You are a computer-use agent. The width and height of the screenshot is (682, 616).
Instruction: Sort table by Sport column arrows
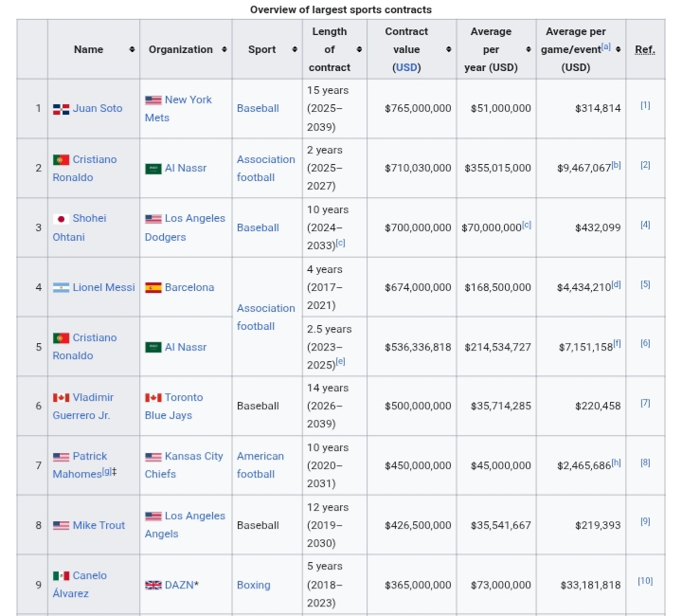point(295,49)
